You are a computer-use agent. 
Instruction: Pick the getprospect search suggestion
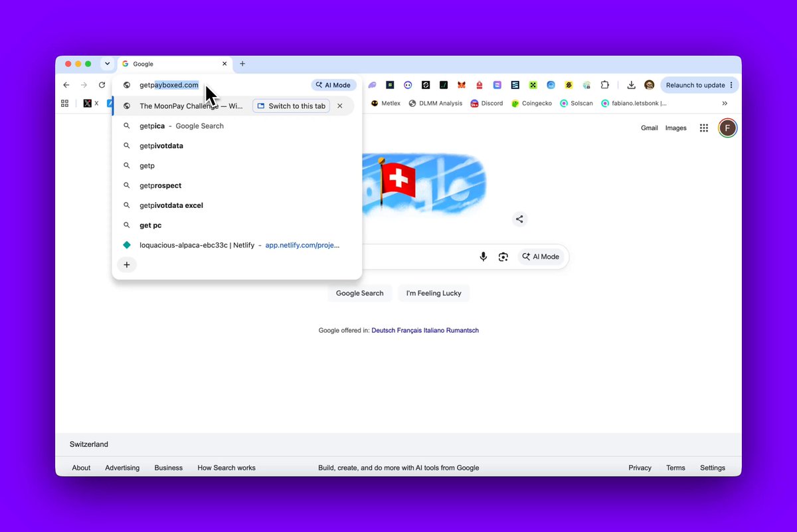[x=237, y=185]
